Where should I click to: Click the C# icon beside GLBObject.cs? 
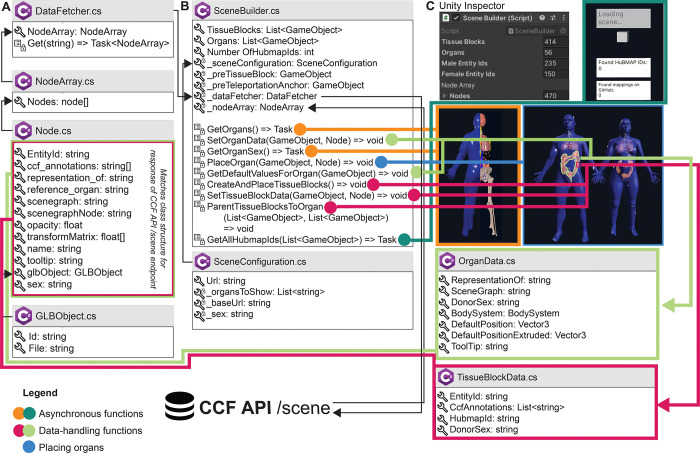pyautogui.click(x=23, y=316)
